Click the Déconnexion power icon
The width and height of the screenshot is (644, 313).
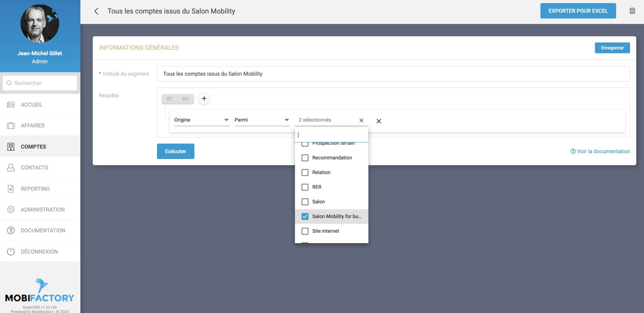click(11, 251)
